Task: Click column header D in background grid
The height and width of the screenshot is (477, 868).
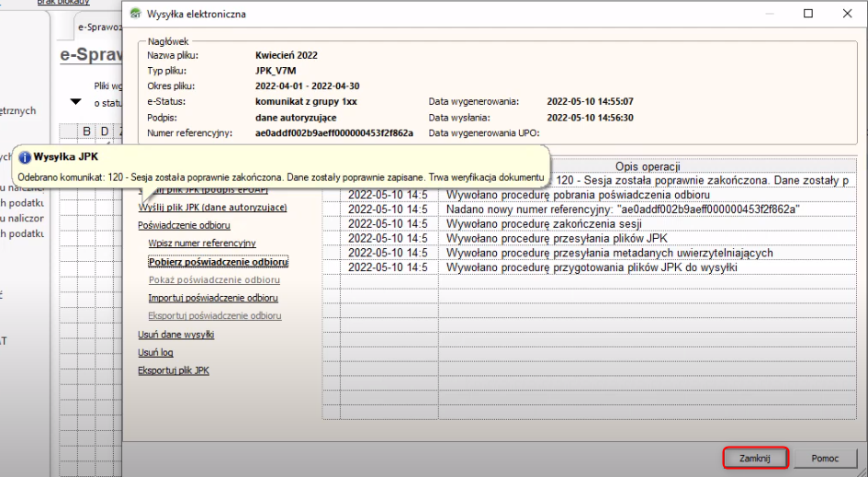Action: (105, 131)
